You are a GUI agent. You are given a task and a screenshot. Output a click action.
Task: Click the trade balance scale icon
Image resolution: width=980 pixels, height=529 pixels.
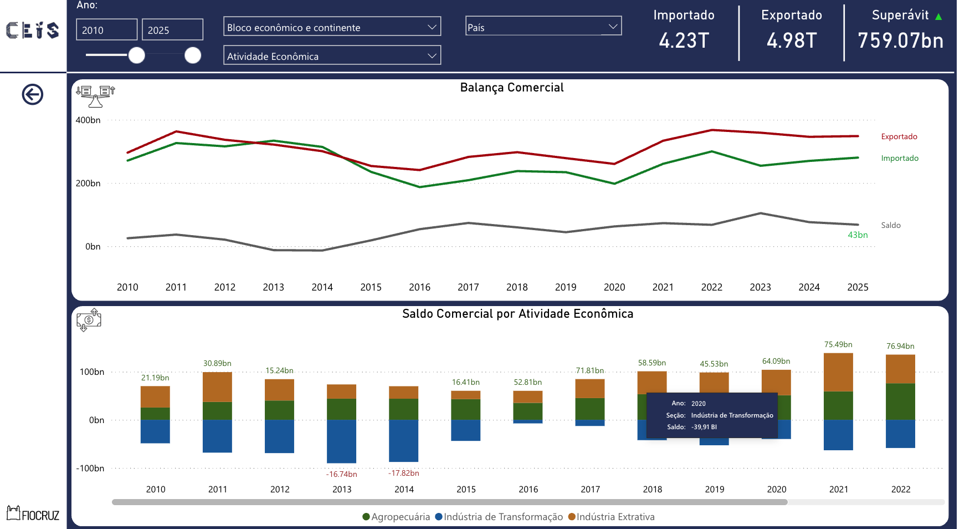click(x=95, y=96)
